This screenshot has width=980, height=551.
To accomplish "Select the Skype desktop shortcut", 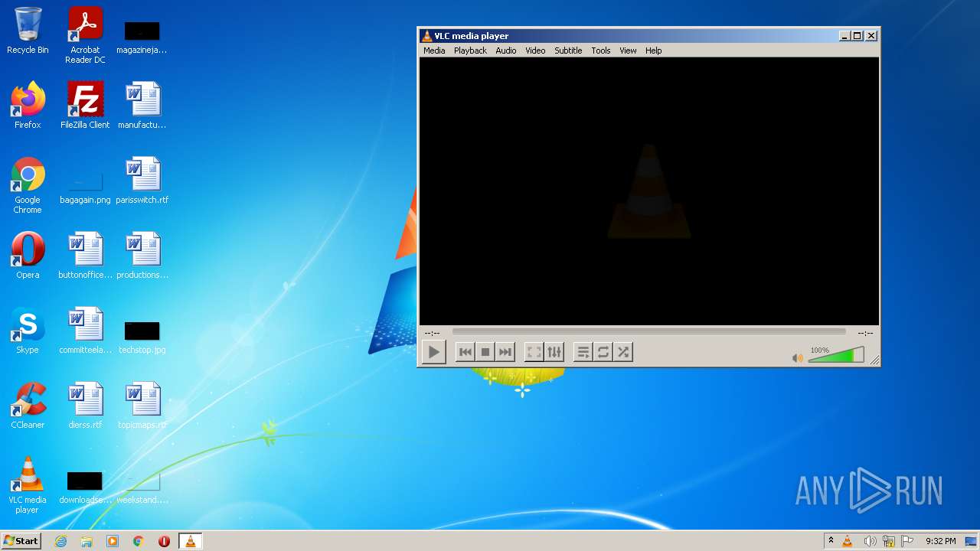I will (x=28, y=331).
